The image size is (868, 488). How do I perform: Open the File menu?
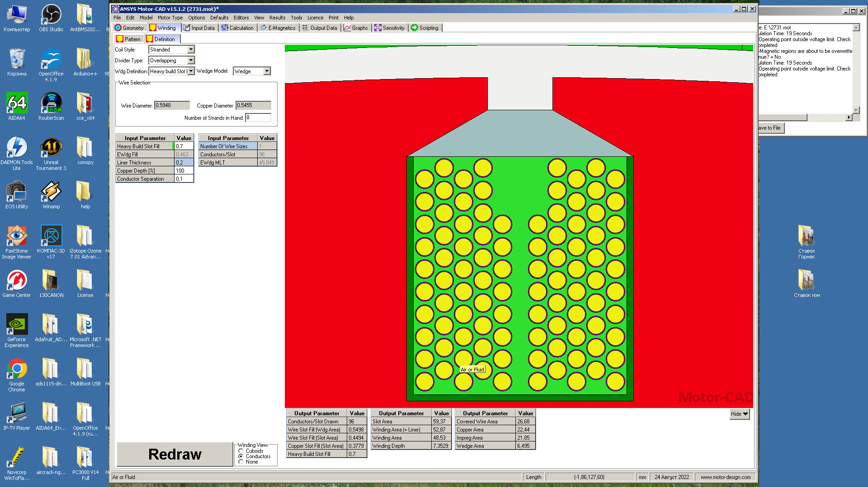(117, 18)
